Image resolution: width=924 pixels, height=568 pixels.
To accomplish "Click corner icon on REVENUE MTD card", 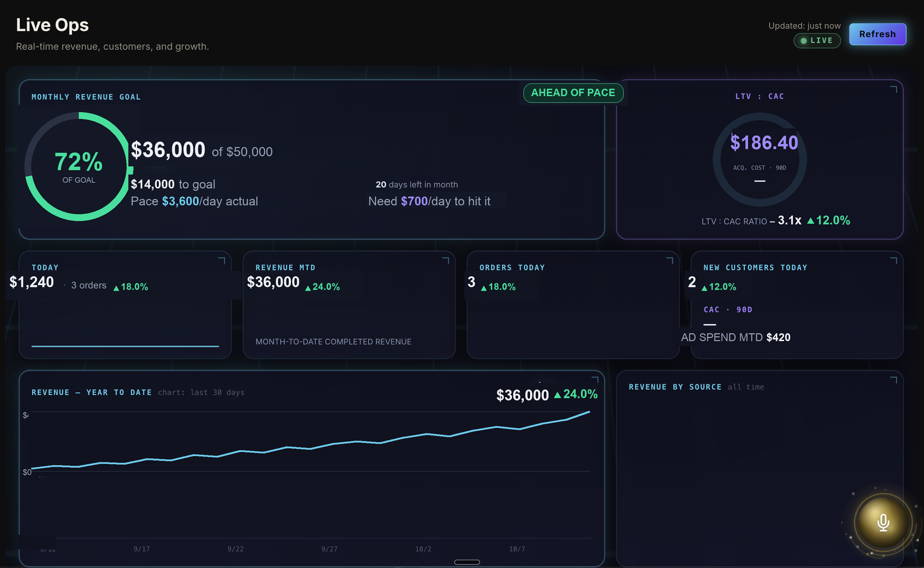I will tap(446, 261).
